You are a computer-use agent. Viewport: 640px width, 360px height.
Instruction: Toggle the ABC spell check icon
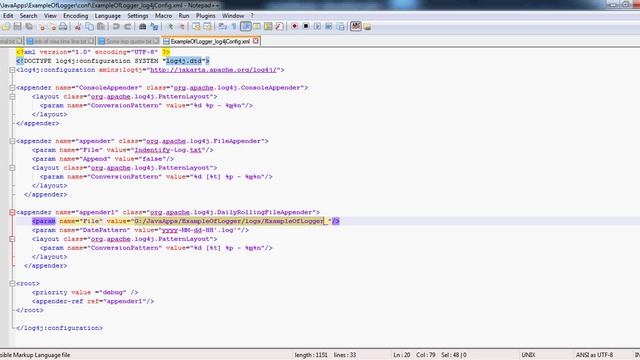click(356, 27)
